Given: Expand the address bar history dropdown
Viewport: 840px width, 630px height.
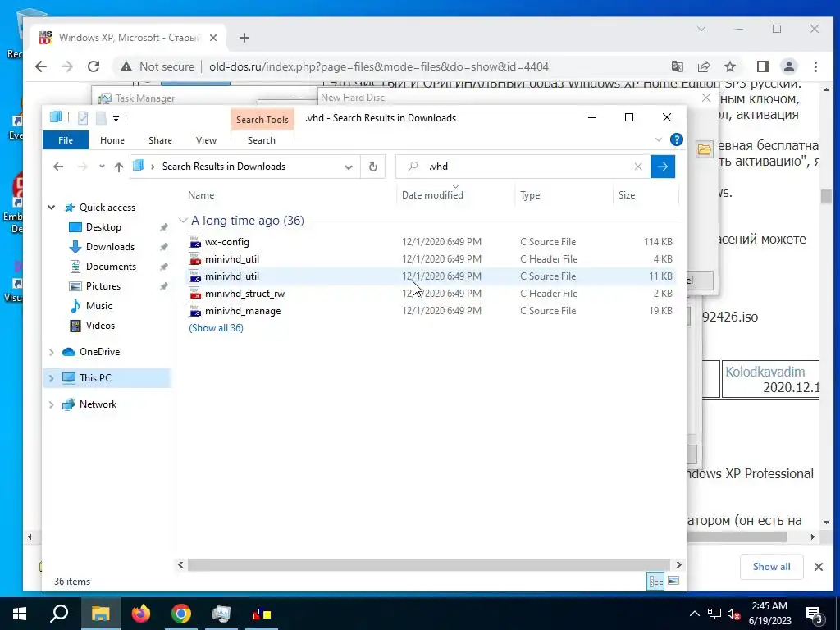Looking at the screenshot, I should (348, 167).
